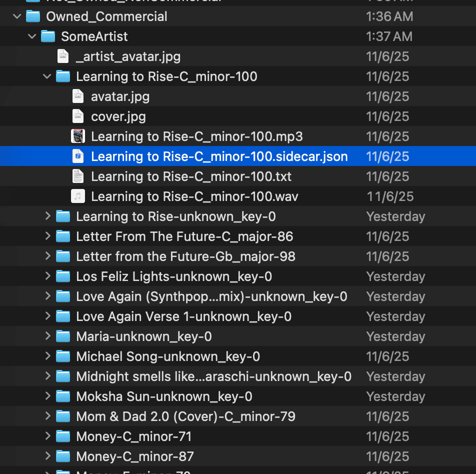Collapse the Learning to Rise-C_minor-100 folder
Image resolution: width=476 pixels, height=474 pixels.
(x=47, y=76)
